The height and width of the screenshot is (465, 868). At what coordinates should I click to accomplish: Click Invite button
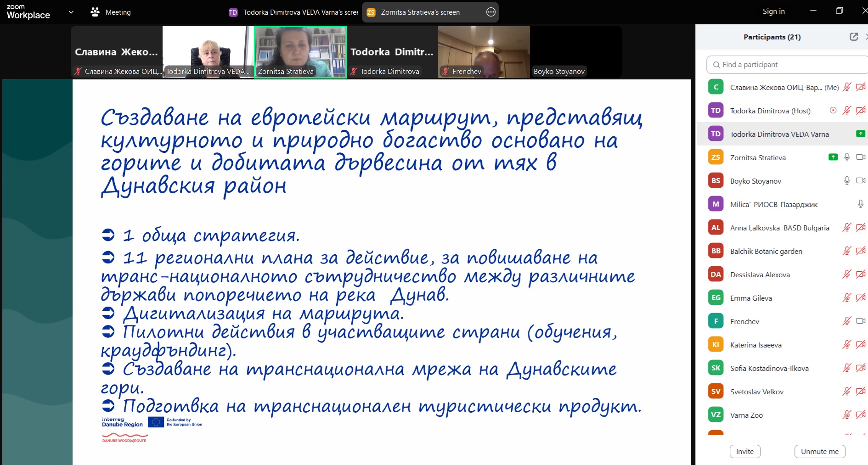(745, 452)
